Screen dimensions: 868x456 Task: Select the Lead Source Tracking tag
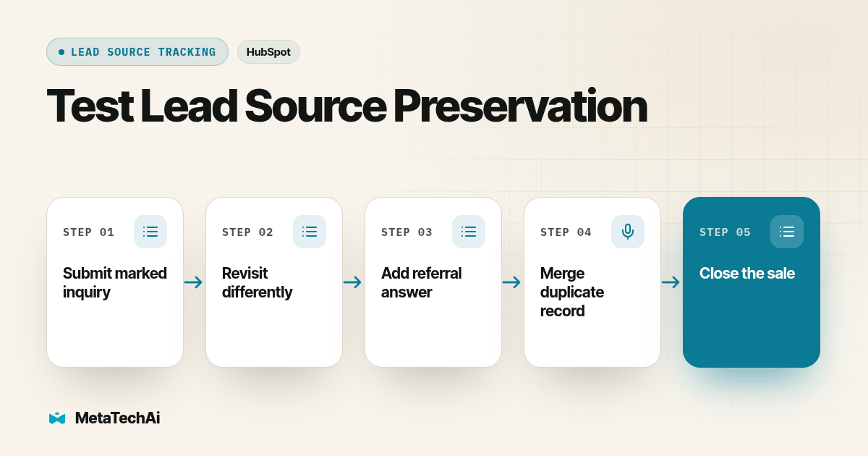coord(137,52)
